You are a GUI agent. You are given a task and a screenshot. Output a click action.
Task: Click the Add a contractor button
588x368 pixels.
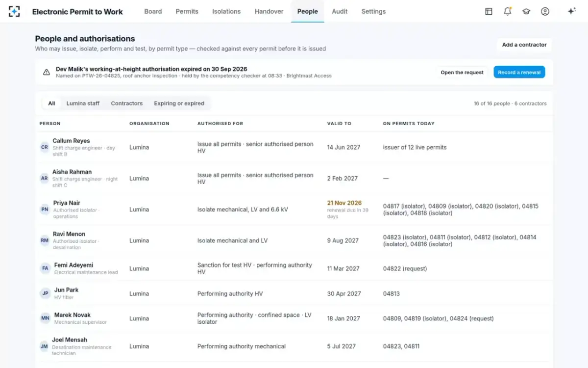click(x=524, y=45)
